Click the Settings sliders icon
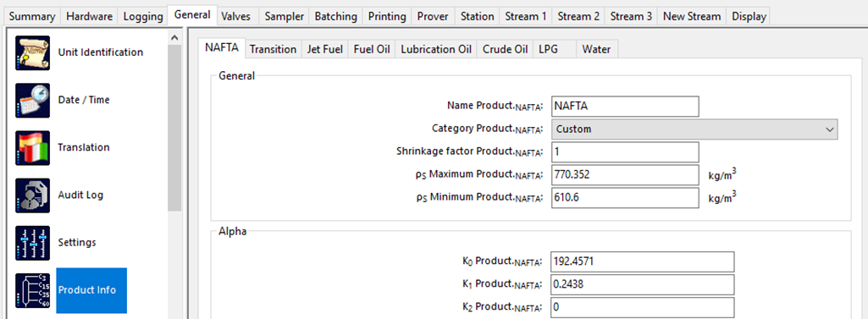The image size is (868, 319). [x=33, y=243]
